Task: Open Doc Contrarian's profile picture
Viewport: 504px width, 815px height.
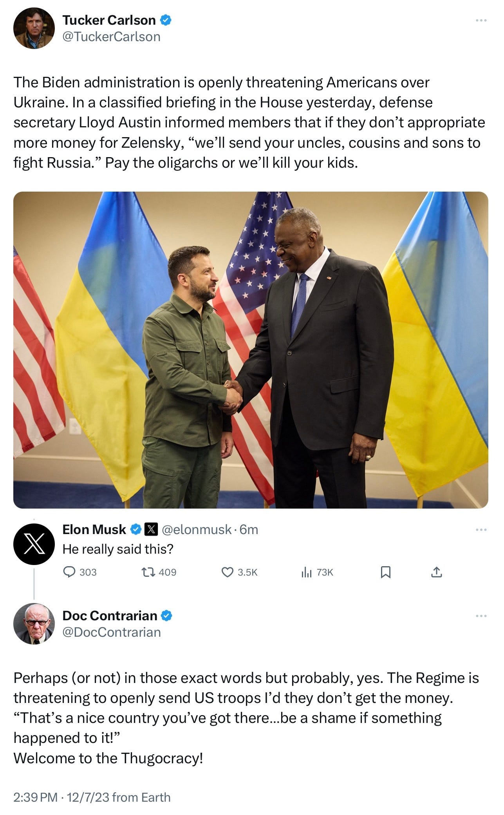Action: tap(34, 624)
